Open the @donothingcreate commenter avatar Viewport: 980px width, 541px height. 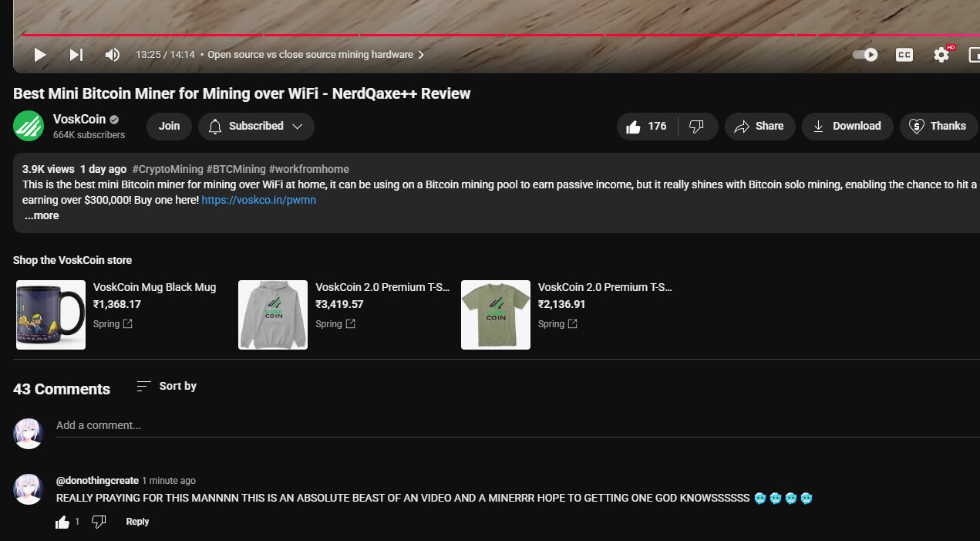pyautogui.click(x=29, y=489)
